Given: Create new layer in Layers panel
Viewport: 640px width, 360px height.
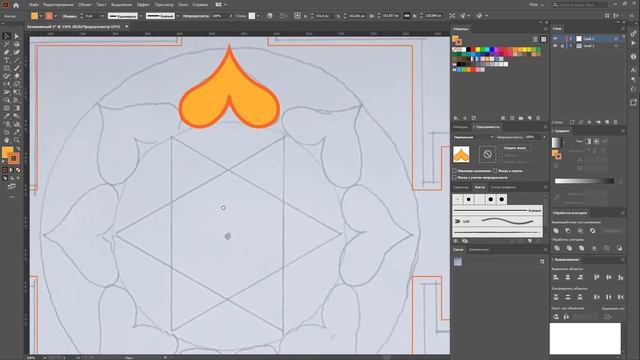Looking at the screenshot, I should pyautogui.click(x=607, y=122).
